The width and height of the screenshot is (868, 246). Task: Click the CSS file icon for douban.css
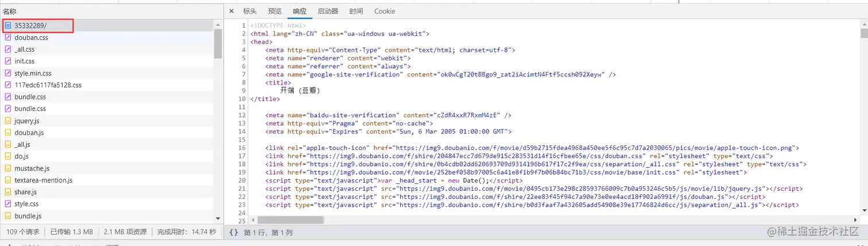[x=8, y=37]
